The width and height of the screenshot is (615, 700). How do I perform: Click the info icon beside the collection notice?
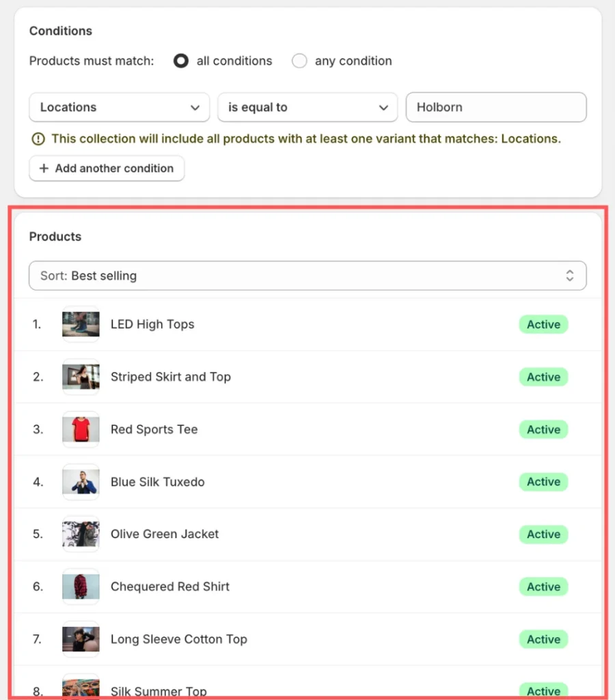click(x=38, y=139)
